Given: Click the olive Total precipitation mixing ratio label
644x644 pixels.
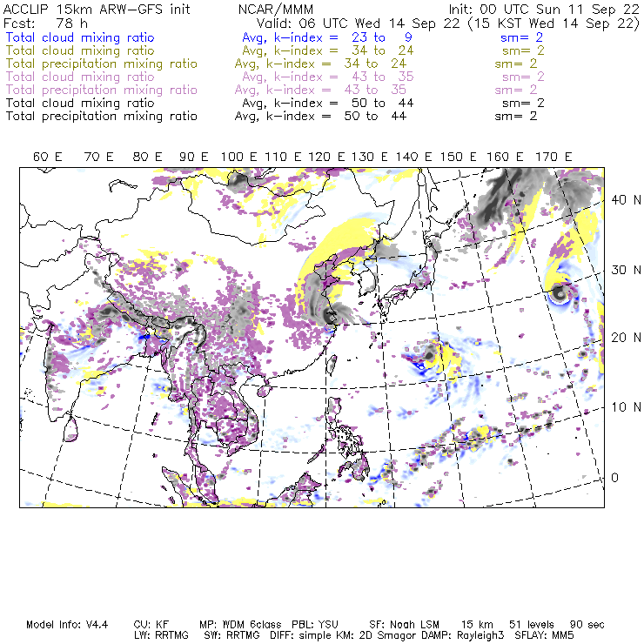Looking at the screenshot, I should click(102, 64).
